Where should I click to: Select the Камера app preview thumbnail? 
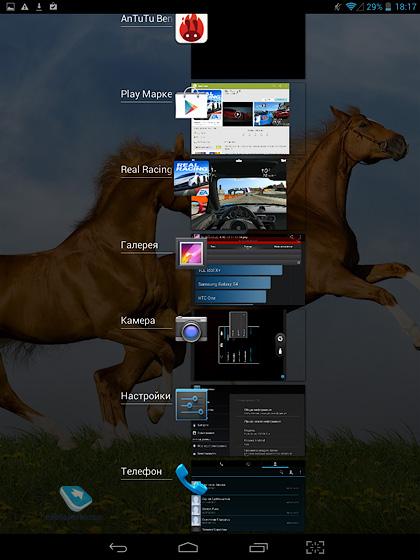(239, 345)
